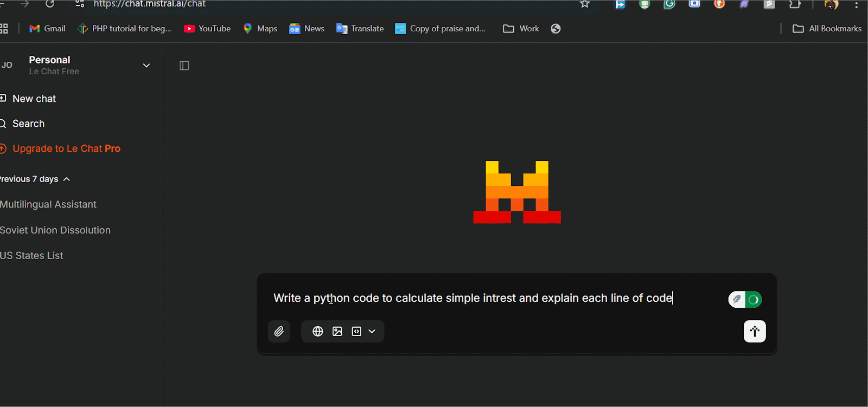Screen dimensions: 868x407
Task: Click inside the prompt text field
Action: (473, 298)
